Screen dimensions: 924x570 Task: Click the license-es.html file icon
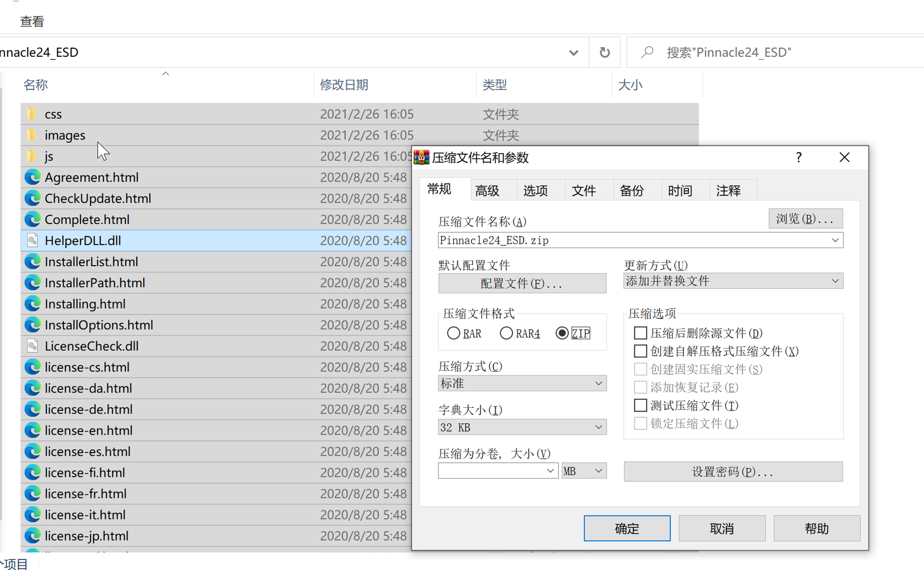[x=32, y=451]
